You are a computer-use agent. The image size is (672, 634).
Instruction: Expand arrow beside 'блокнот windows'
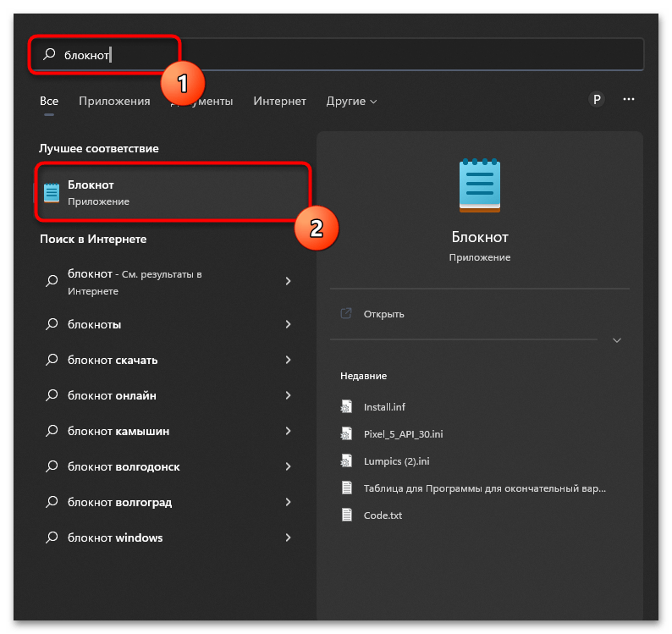point(288,538)
